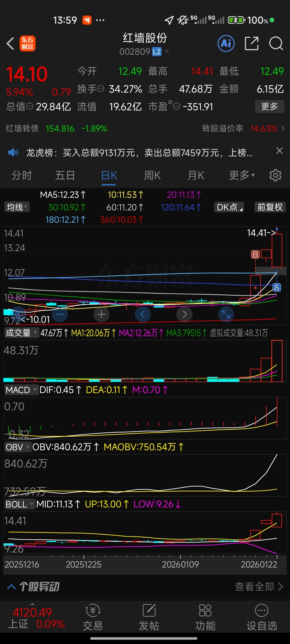
Task: Tap the <-10.01 low price marker
Action: 35,319
